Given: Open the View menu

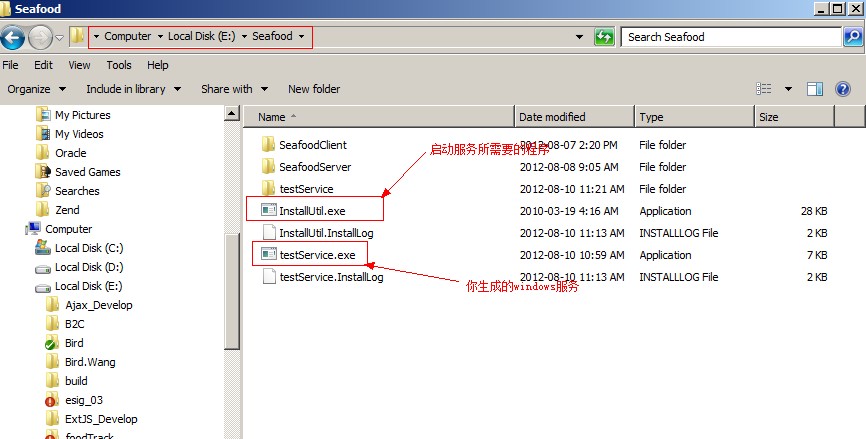Looking at the screenshot, I should [79, 65].
